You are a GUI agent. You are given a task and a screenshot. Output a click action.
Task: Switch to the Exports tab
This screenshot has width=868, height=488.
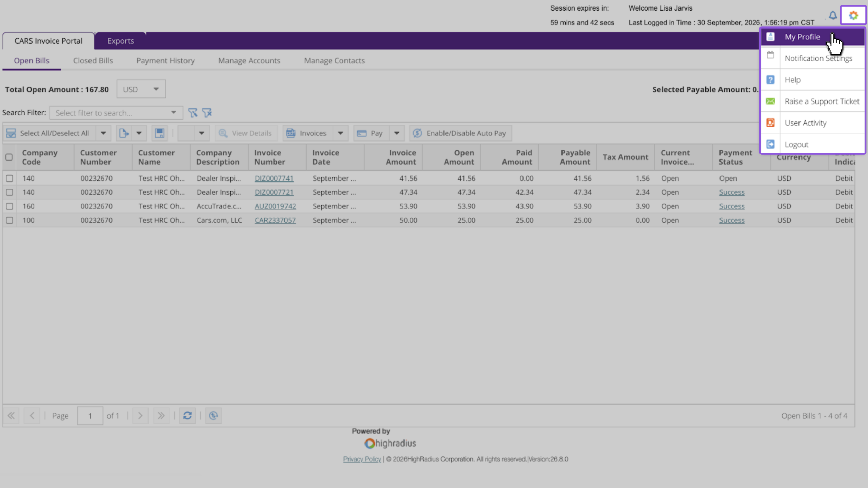(120, 41)
